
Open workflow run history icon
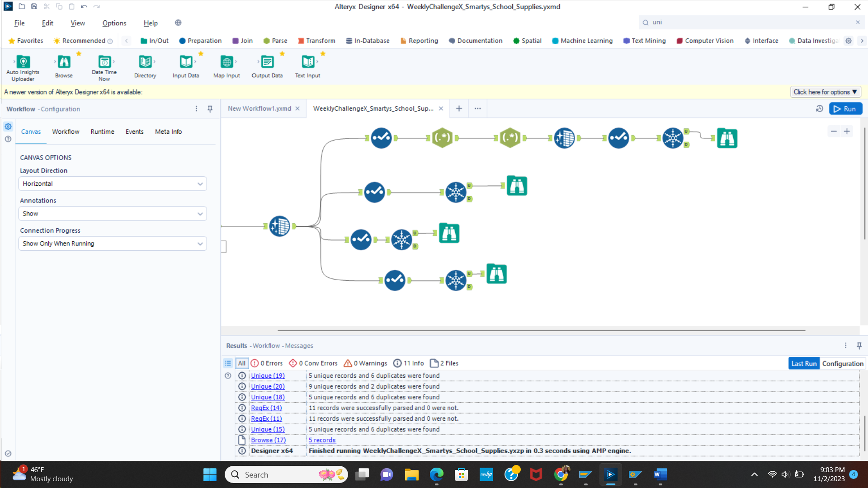tap(819, 109)
